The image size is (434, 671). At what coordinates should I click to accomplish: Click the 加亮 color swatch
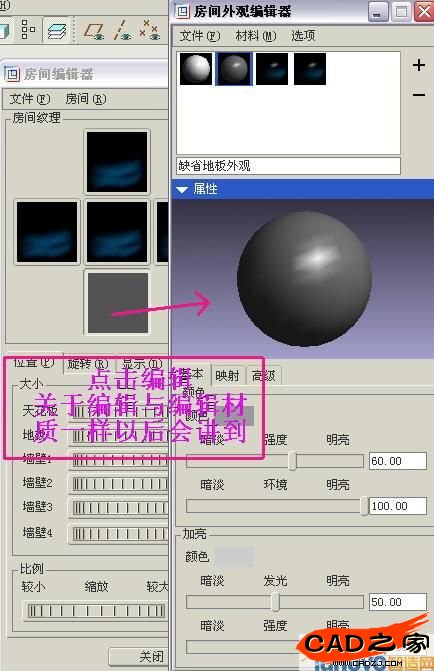234,556
